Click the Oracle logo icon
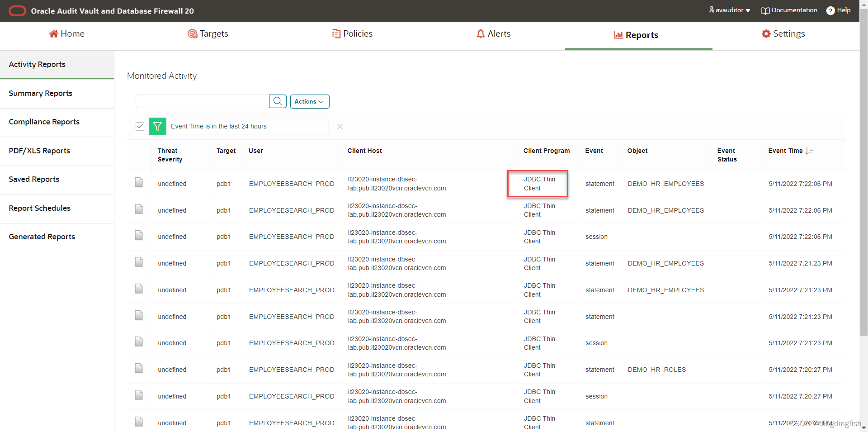This screenshot has height=432, width=868. point(18,11)
